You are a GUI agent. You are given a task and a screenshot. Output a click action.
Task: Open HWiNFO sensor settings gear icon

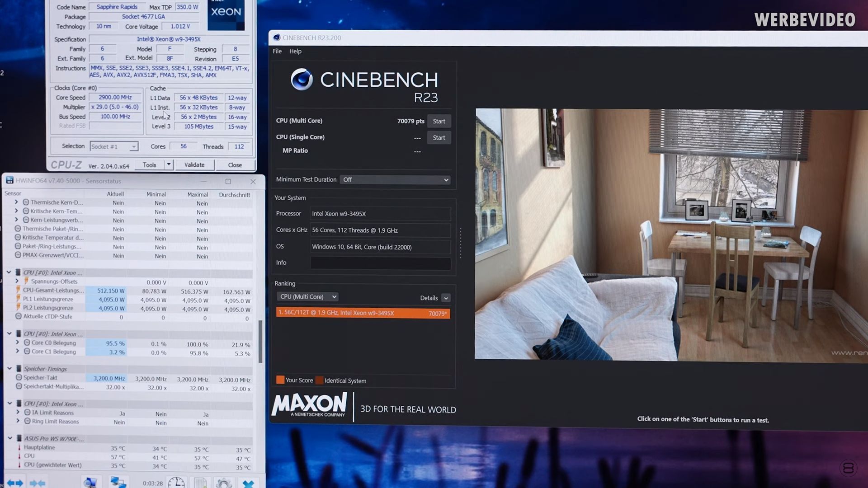click(x=224, y=483)
